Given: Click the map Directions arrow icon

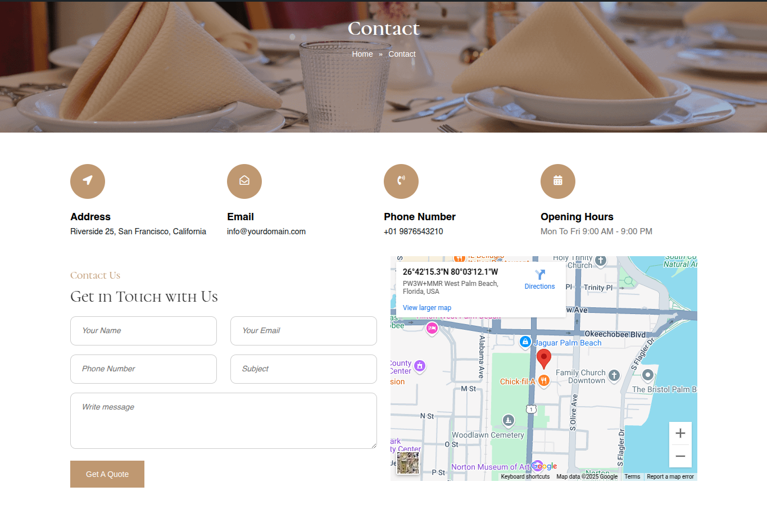Looking at the screenshot, I should point(540,275).
